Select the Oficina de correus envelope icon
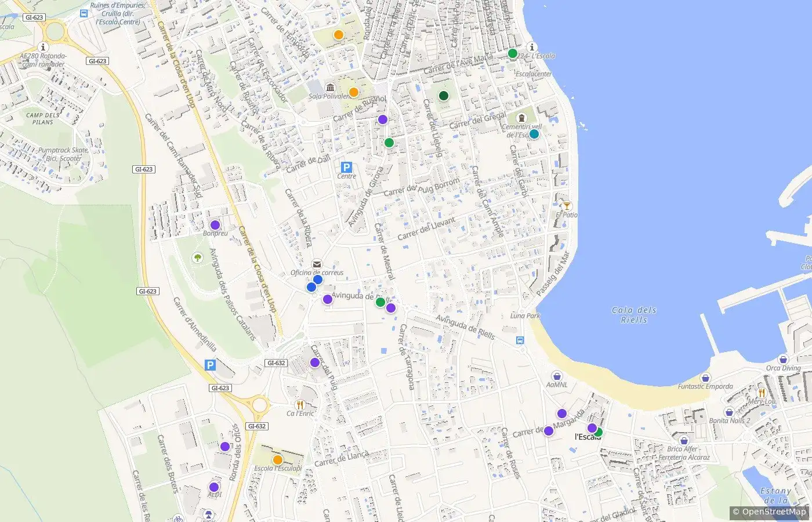 (317, 264)
